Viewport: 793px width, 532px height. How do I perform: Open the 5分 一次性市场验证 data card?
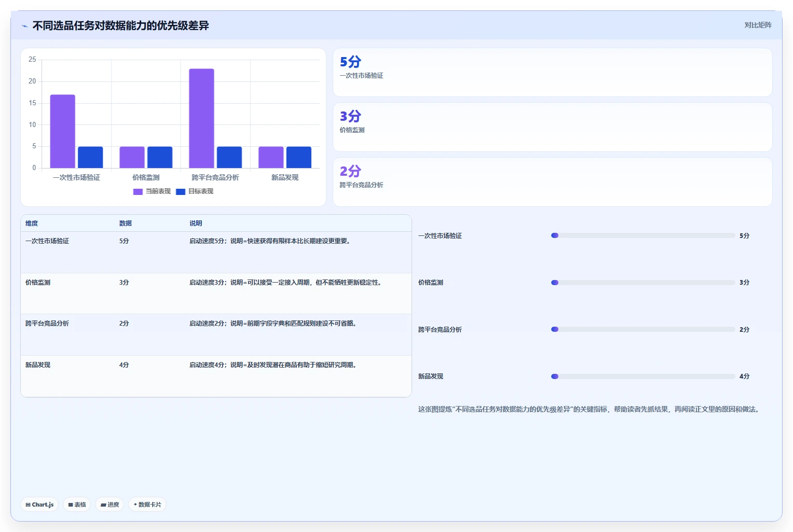[x=553, y=73]
